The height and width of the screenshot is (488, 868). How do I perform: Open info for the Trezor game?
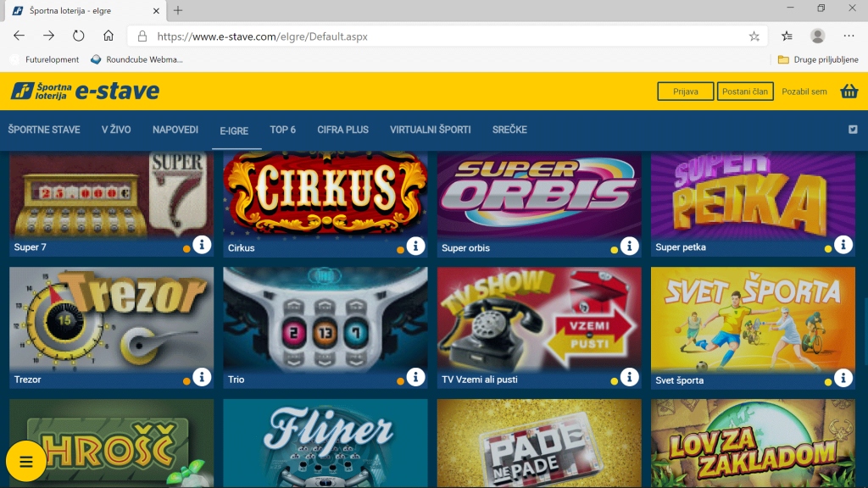pyautogui.click(x=202, y=377)
